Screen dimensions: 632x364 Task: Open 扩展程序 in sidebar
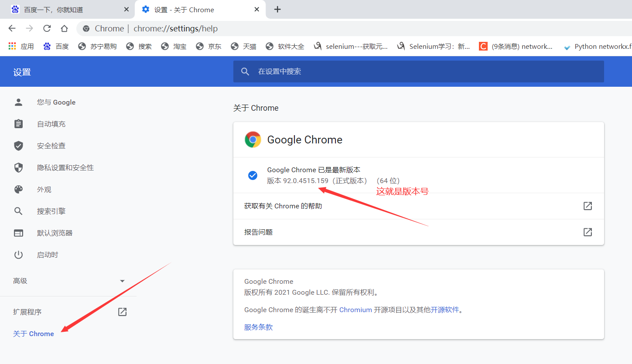pyautogui.click(x=27, y=312)
